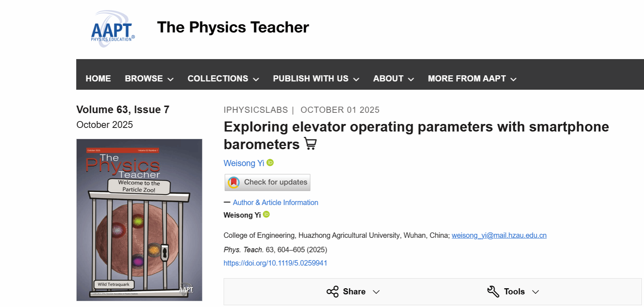Click the Share network icon
The height and width of the screenshot is (307, 644).
[x=332, y=292]
